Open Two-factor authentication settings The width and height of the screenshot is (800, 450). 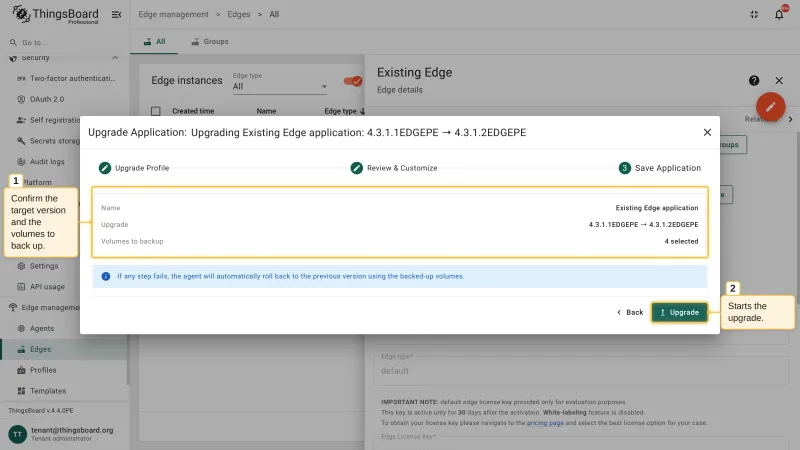tap(66, 79)
